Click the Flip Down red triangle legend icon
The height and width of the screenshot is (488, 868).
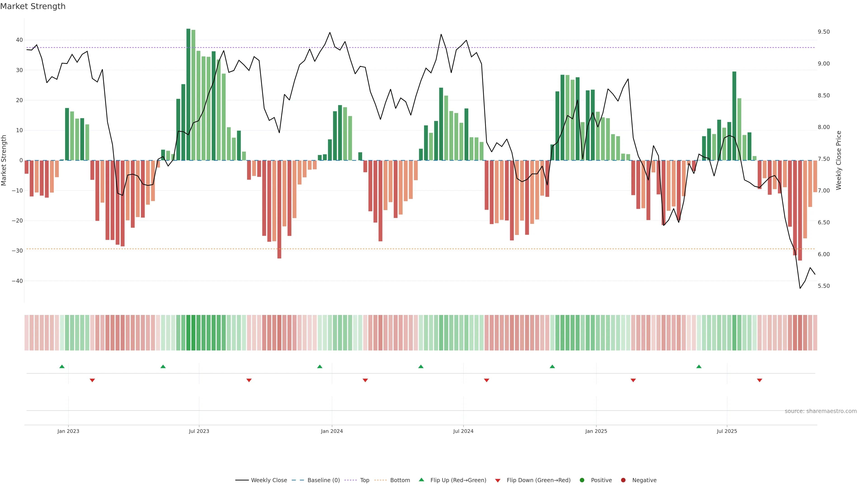(498, 481)
